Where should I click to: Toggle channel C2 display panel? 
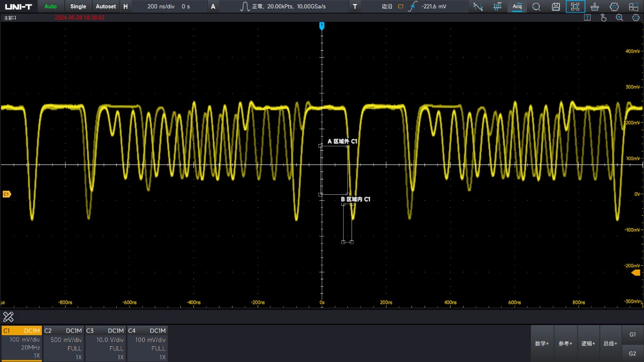pyautogui.click(x=63, y=343)
